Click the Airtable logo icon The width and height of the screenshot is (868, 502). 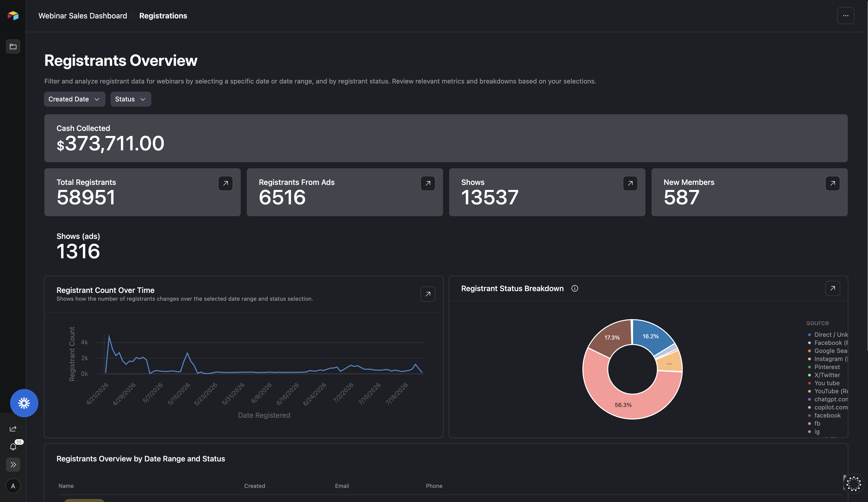tap(13, 15)
